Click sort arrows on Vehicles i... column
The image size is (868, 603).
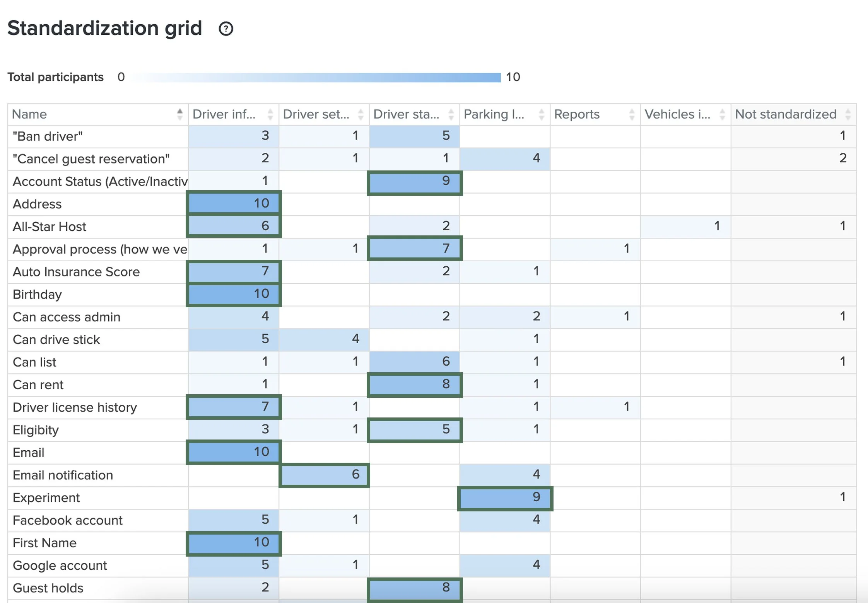coord(722,114)
